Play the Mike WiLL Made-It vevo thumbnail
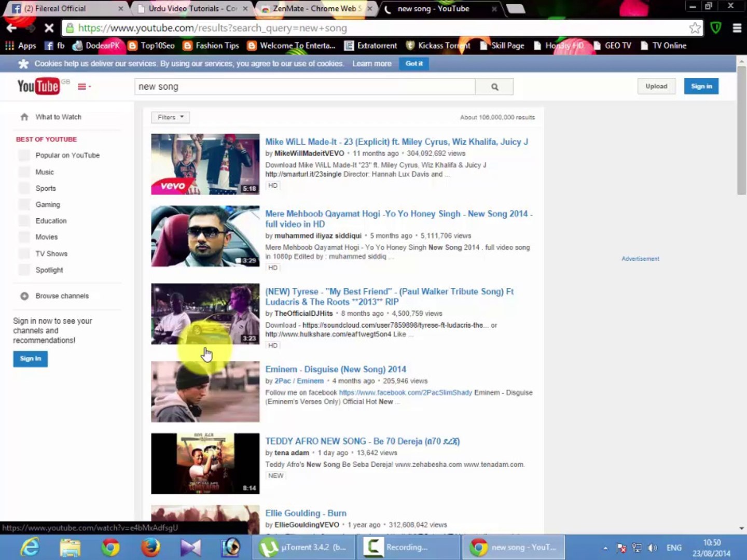 pos(205,164)
